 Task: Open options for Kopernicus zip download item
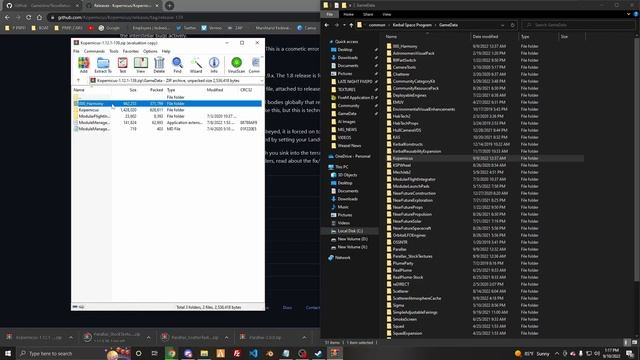tap(71, 337)
